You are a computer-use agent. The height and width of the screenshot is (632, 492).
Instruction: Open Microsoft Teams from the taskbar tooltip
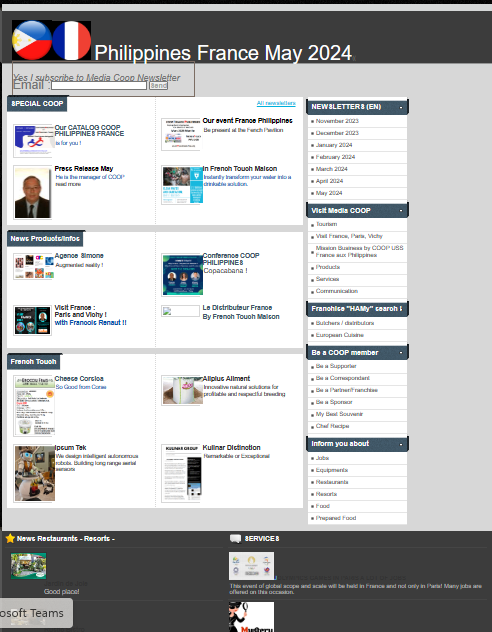(x=36, y=613)
